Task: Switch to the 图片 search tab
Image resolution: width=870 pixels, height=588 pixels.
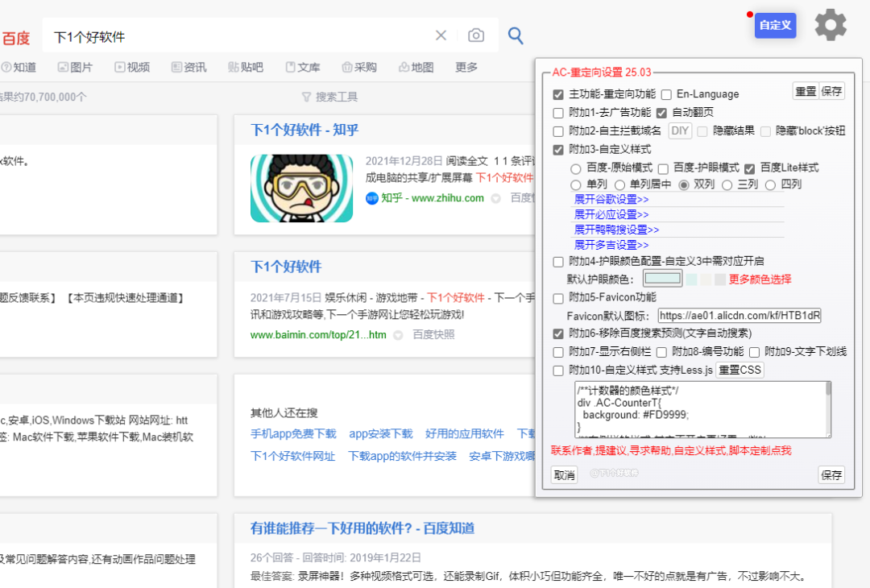Action: point(75,67)
